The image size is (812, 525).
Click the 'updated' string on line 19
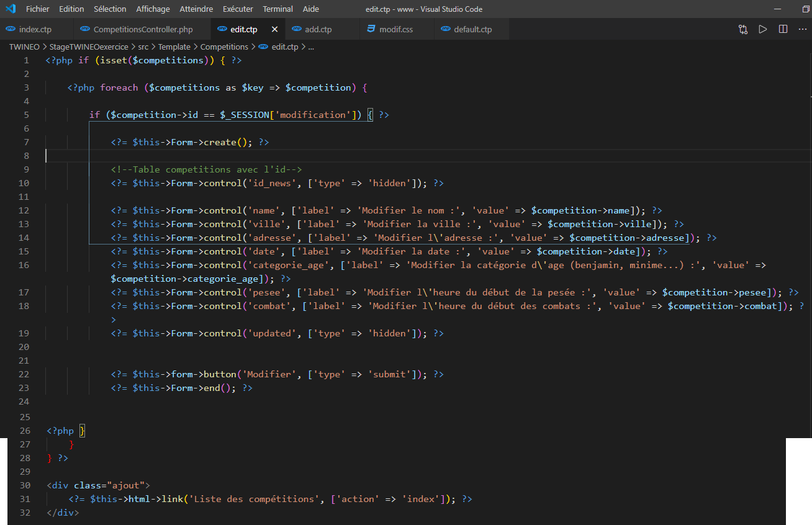point(273,333)
